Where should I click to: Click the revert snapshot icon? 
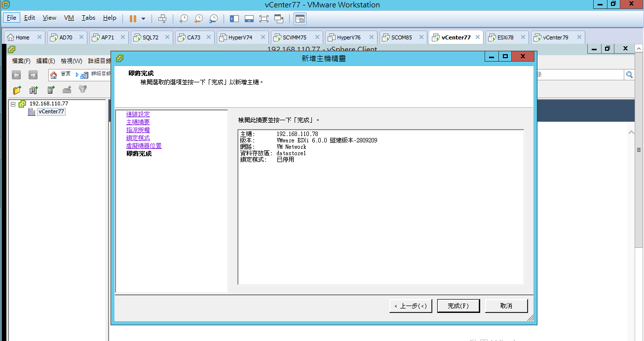198,18
